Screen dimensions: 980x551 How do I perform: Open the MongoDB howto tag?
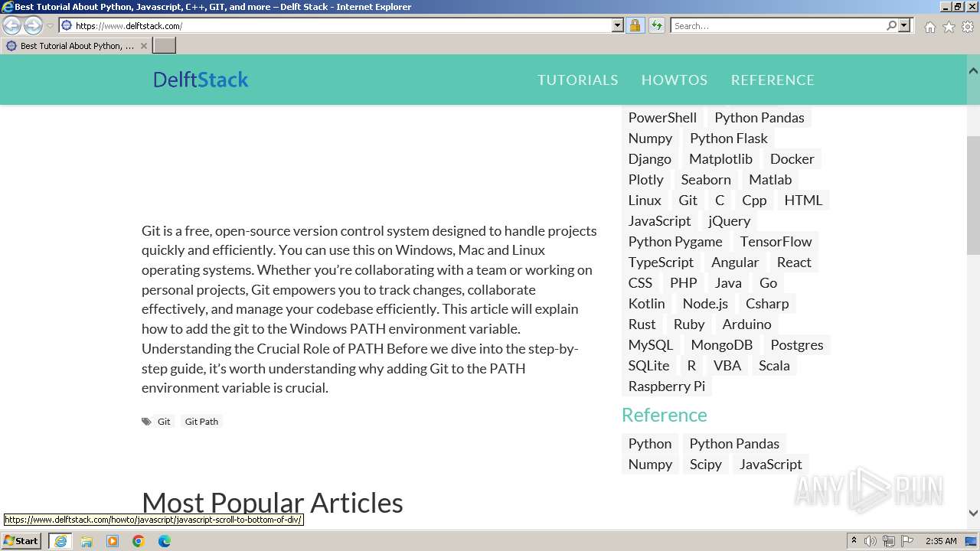point(721,344)
